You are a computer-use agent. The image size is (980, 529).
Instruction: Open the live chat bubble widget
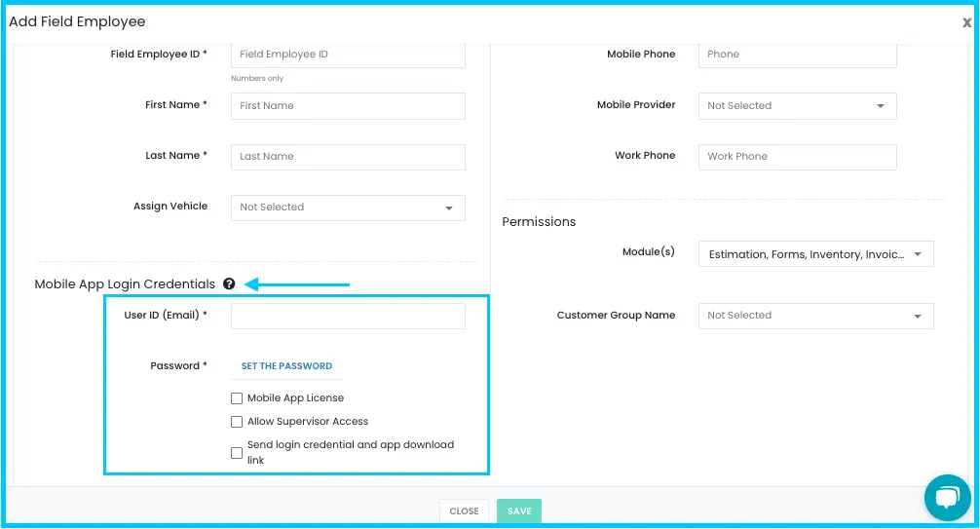tap(948, 498)
